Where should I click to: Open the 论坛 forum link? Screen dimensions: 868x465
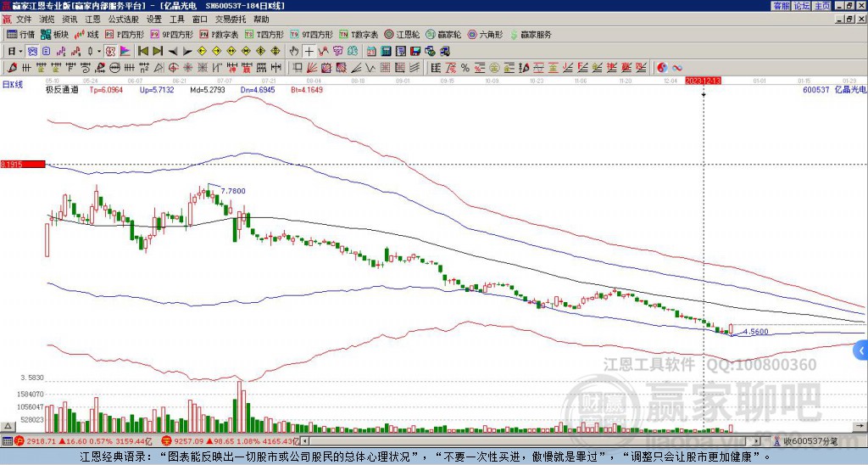(x=802, y=6)
